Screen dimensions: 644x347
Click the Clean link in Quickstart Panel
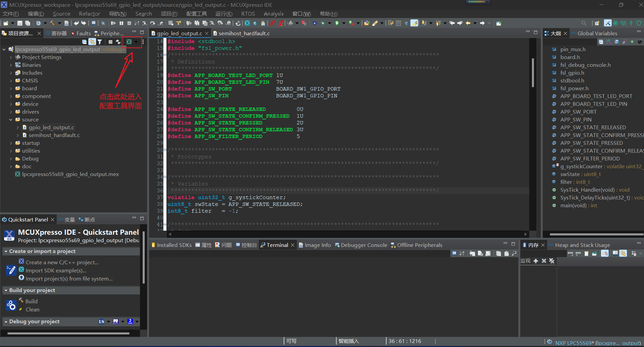click(x=32, y=310)
